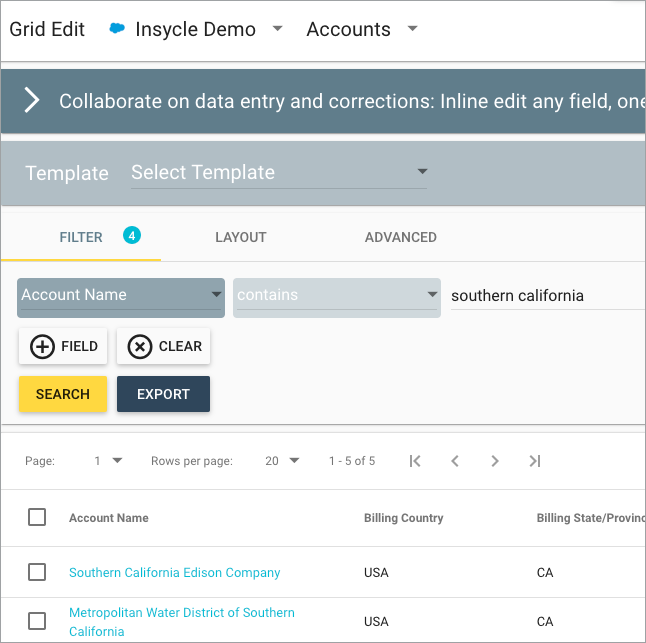
Task: Go to next page arrow
Action: (x=495, y=461)
